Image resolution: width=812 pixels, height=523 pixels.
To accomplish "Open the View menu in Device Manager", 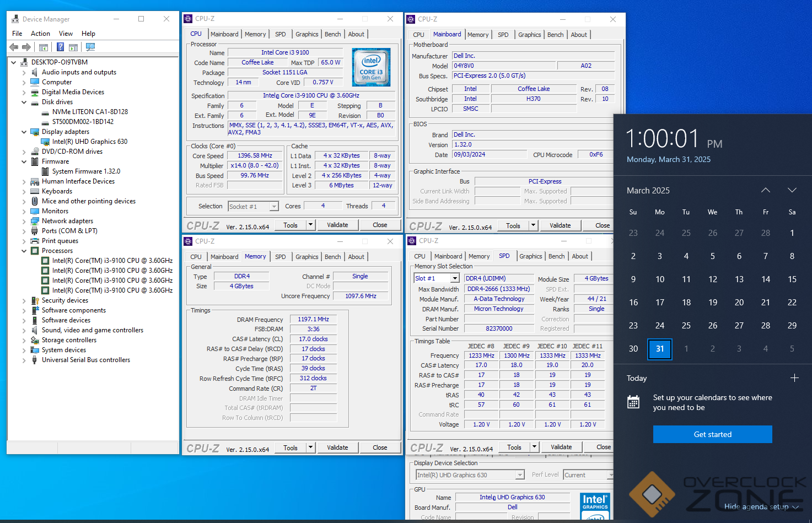I will point(66,34).
